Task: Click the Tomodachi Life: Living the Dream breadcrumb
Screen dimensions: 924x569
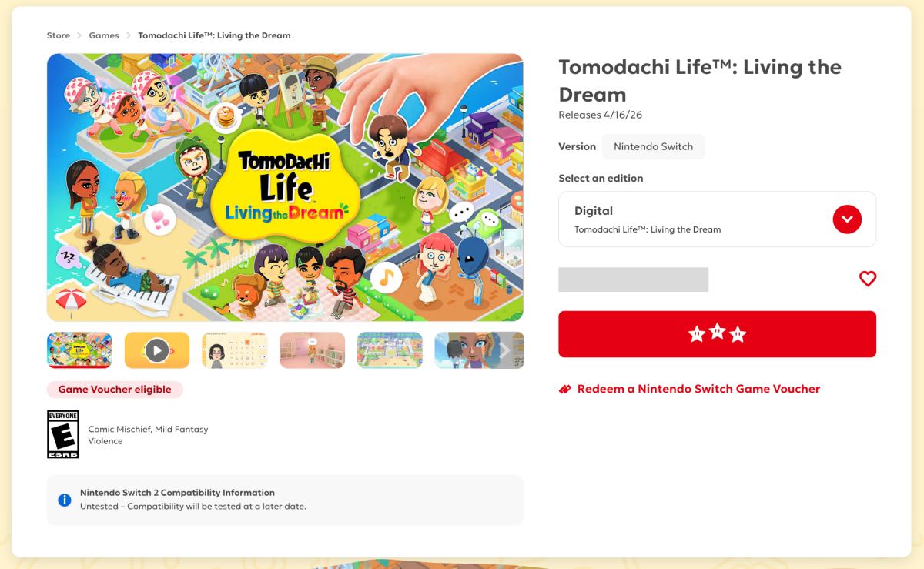Action: [214, 35]
